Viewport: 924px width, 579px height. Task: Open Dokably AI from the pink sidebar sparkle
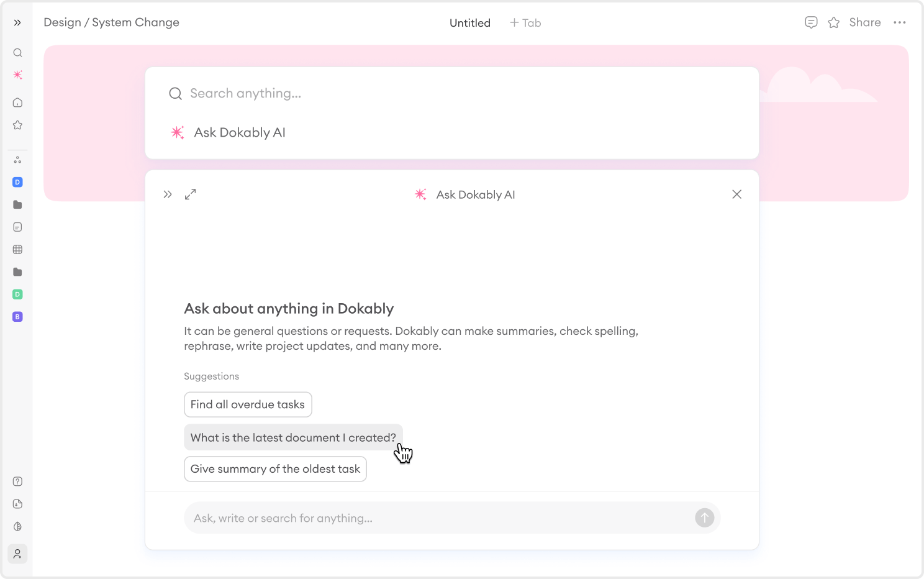pyautogui.click(x=17, y=75)
